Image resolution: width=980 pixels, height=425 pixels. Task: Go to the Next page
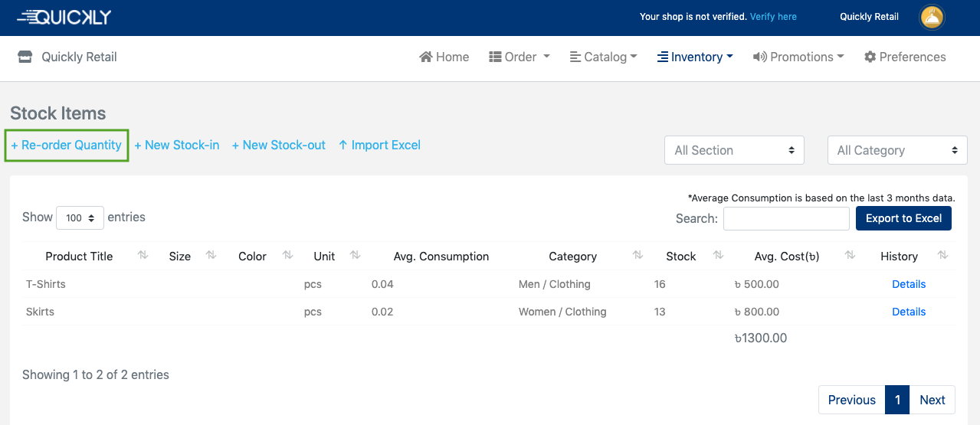coord(932,400)
